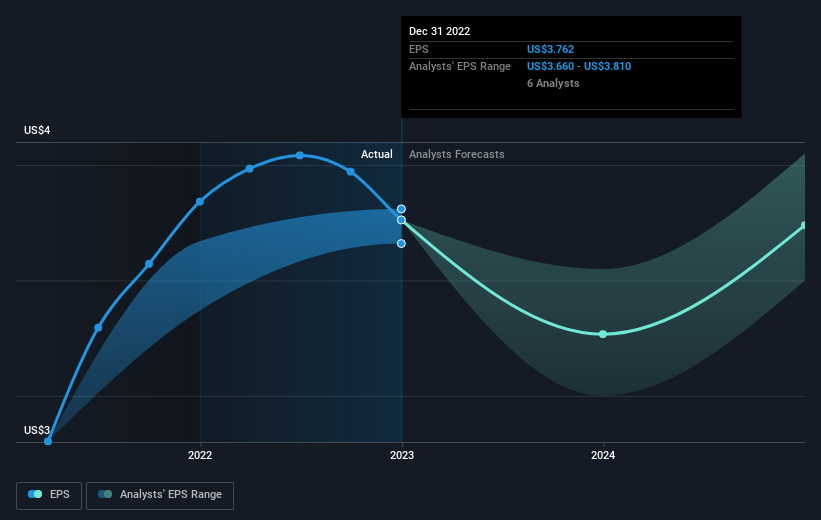The height and width of the screenshot is (520, 821).
Task: Click the 'US$4' y-axis label
Action: click(37, 130)
